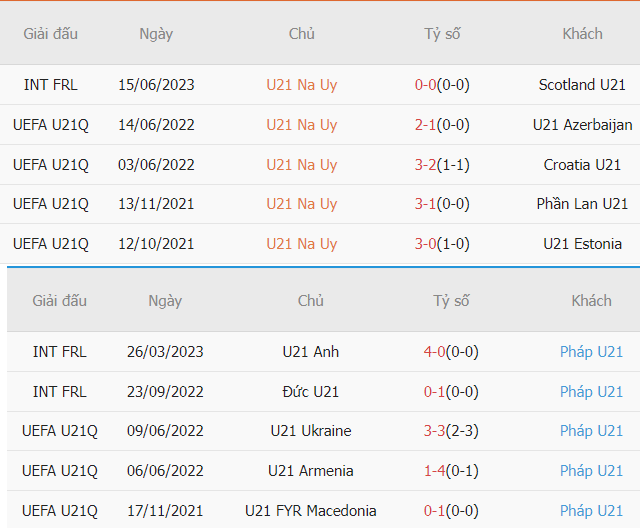Open the U21 Na Uy link in the Azerbaijan match
640x528 pixels.
coord(301,125)
